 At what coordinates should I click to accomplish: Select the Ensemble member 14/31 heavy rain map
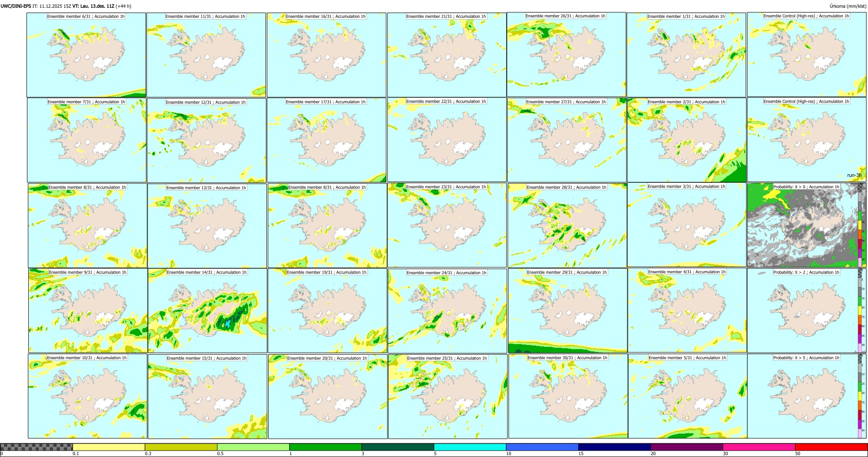click(x=207, y=310)
